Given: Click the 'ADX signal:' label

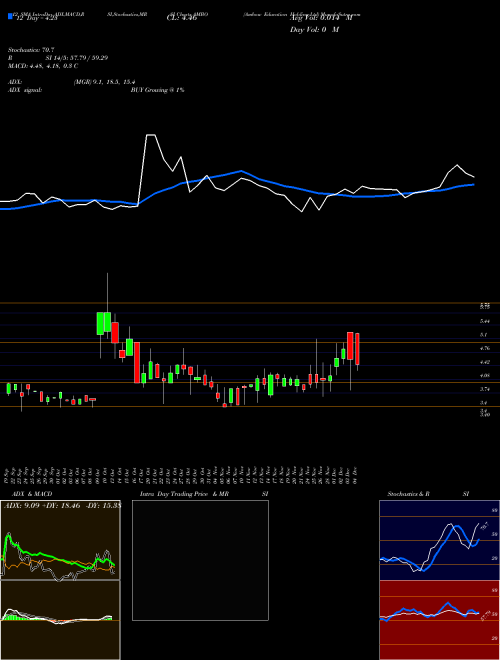Looking at the screenshot, I should [25, 90].
